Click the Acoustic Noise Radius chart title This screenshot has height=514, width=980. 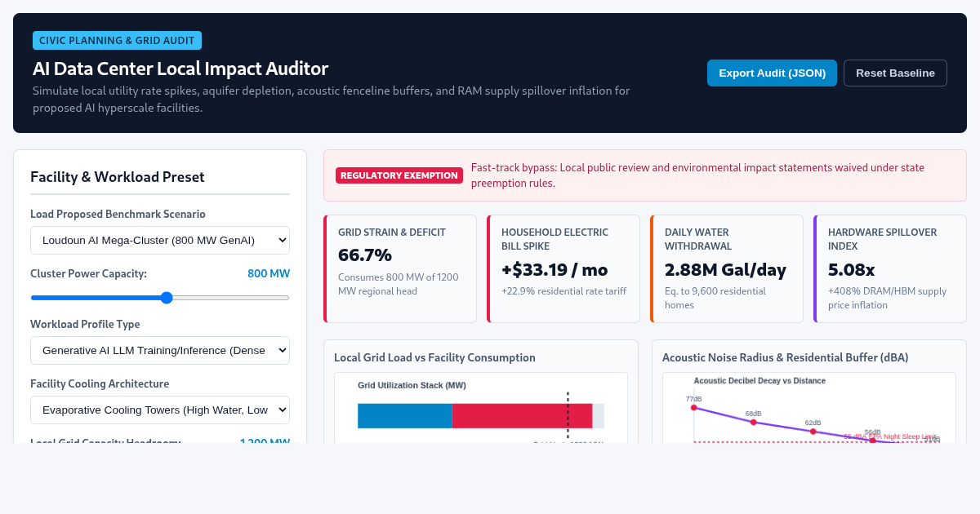(785, 357)
